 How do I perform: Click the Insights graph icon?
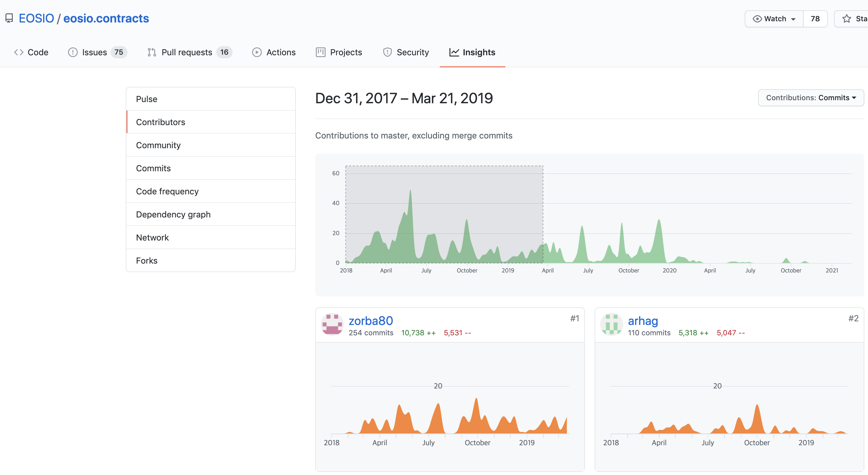[454, 52]
